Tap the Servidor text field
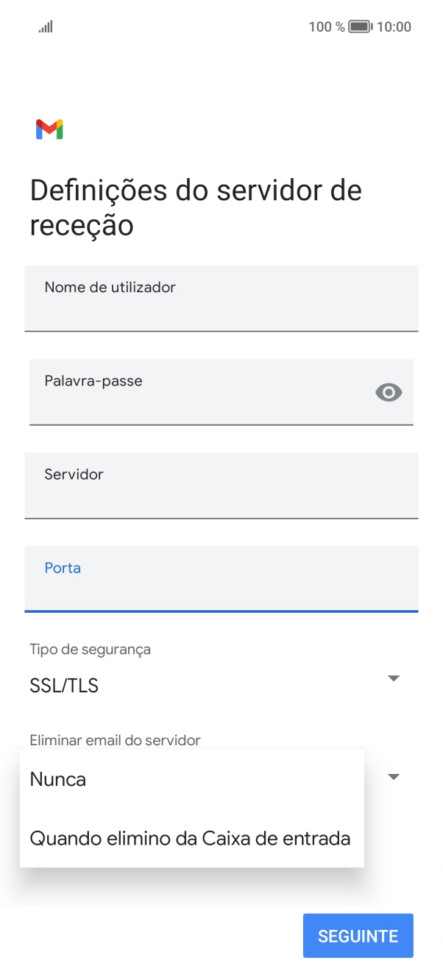This screenshot has height=980, width=443. (x=221, y=486)
